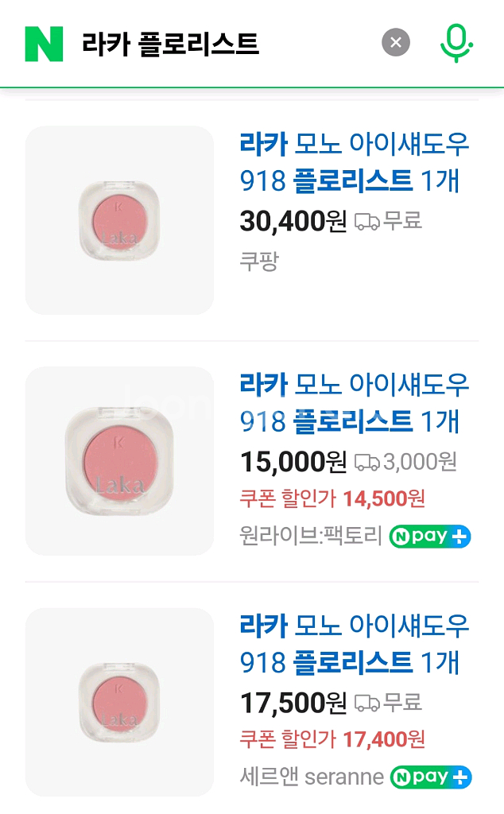Clear the search text with the X button
Viewport: 504px width, 814px height.
[395, 42]
